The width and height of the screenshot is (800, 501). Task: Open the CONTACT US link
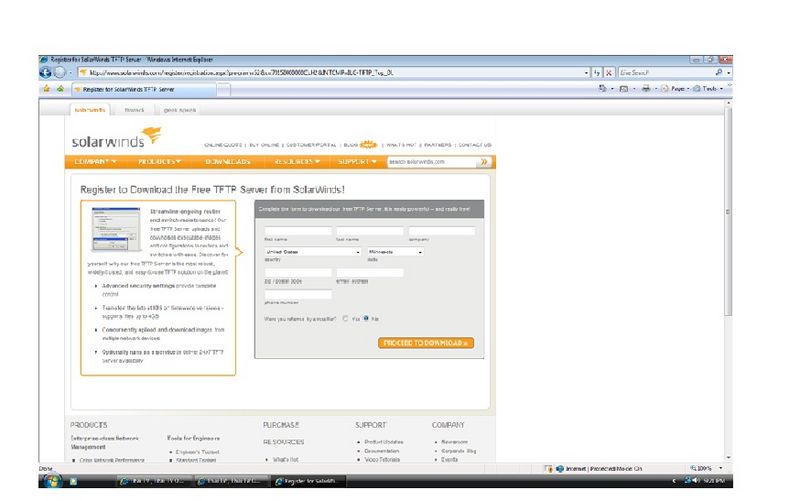coord(474,145)
